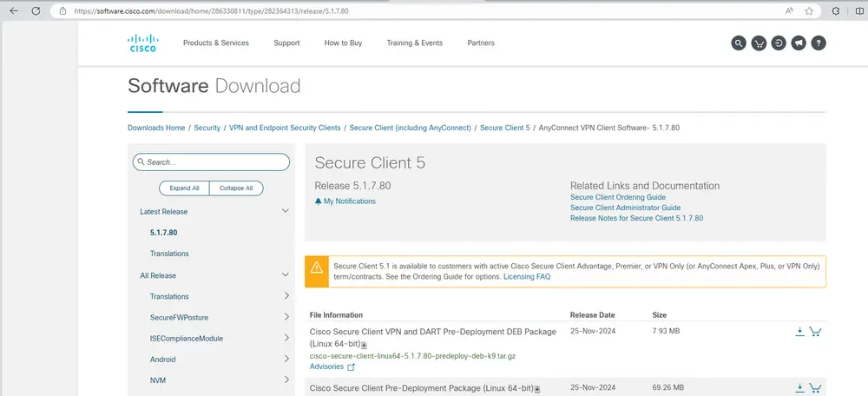Open the Secure Client 5 breadcrumb
Image resolution: width=868 pixels, height=396 pixels.
tap(505, 128)
